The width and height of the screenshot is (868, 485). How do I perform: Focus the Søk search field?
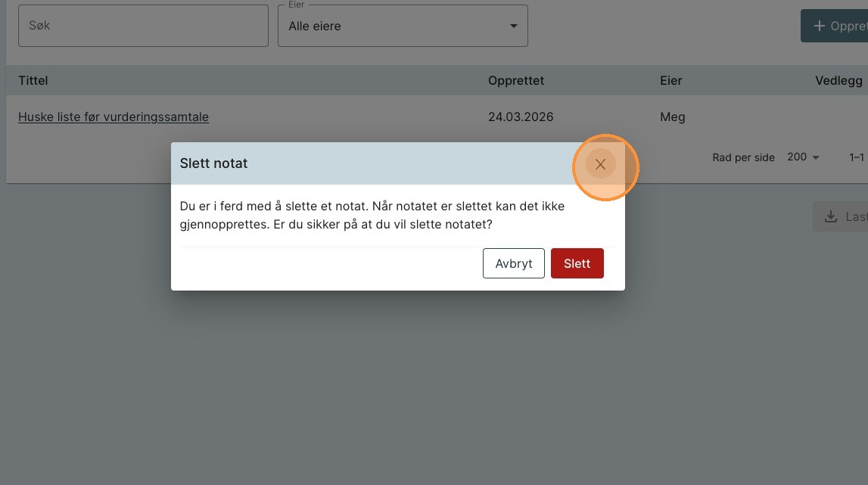click(143, 26)
